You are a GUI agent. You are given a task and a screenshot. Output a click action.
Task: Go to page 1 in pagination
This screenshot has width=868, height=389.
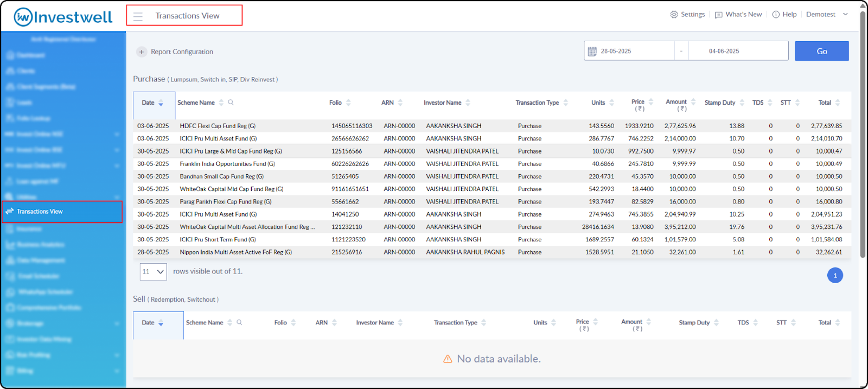(x=835, y=276)
